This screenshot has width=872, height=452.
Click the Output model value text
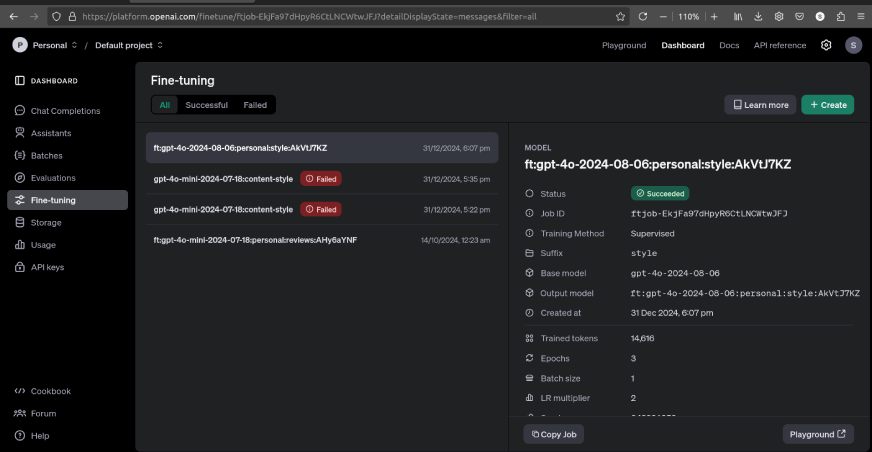click(x=745, y=293)
